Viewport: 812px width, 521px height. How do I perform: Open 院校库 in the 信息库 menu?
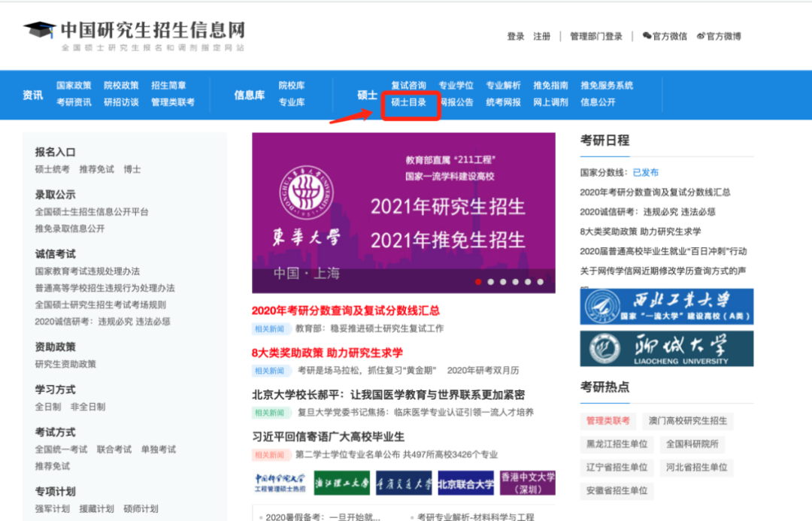(291, 85)
